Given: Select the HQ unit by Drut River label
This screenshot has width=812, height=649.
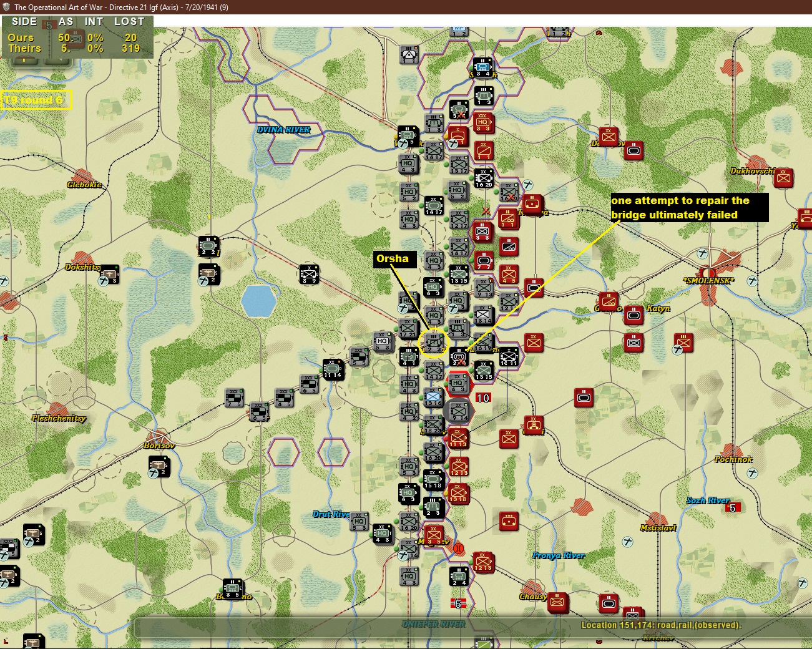Looking at the screenshot, I should [x=359, y=522].
